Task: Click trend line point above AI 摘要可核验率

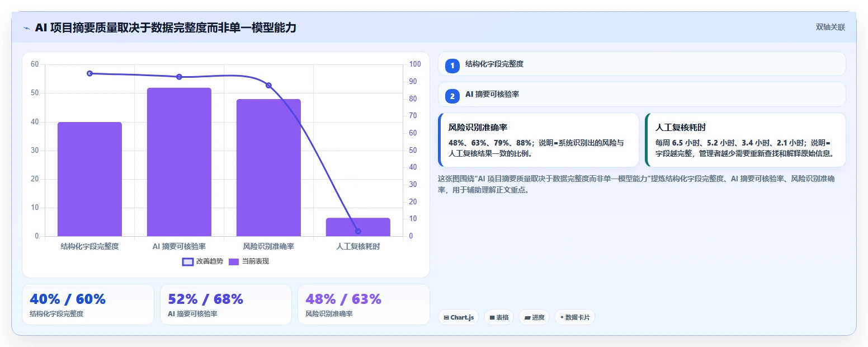Action: tap(179, 77)
